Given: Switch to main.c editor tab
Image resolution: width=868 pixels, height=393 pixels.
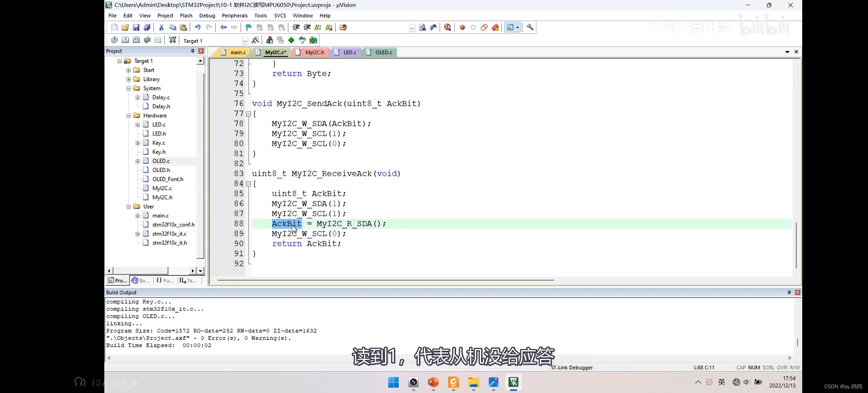Looking at the screenshot, I should click(x=234, y=52).
